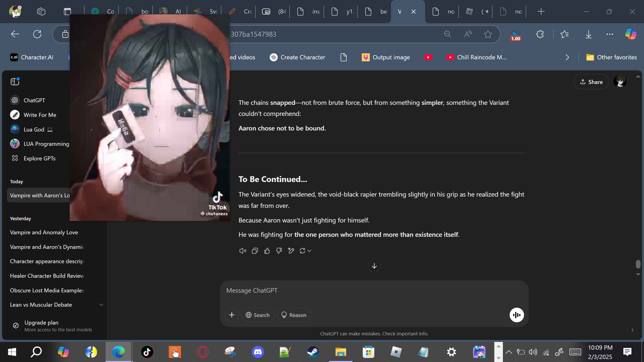The height and width of the screenshot is (362, 644).
Task: Click browser Read aloud icon in address bar
Action: pos(468,34)
